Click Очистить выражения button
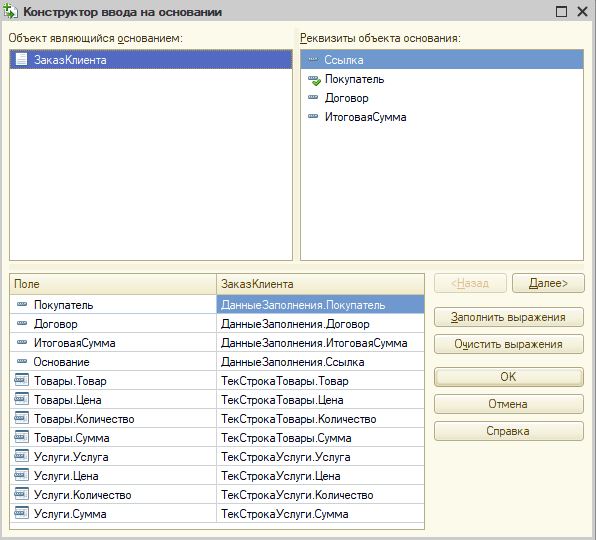Screen dimensions: 596x540 pos(509,344)
